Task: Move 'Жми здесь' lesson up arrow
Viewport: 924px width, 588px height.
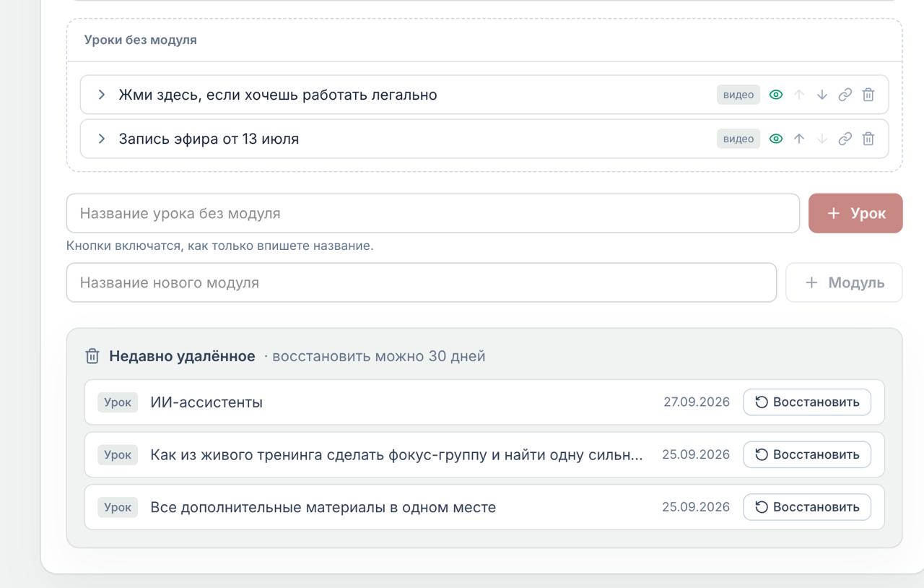Action: [x=799, y=95]
